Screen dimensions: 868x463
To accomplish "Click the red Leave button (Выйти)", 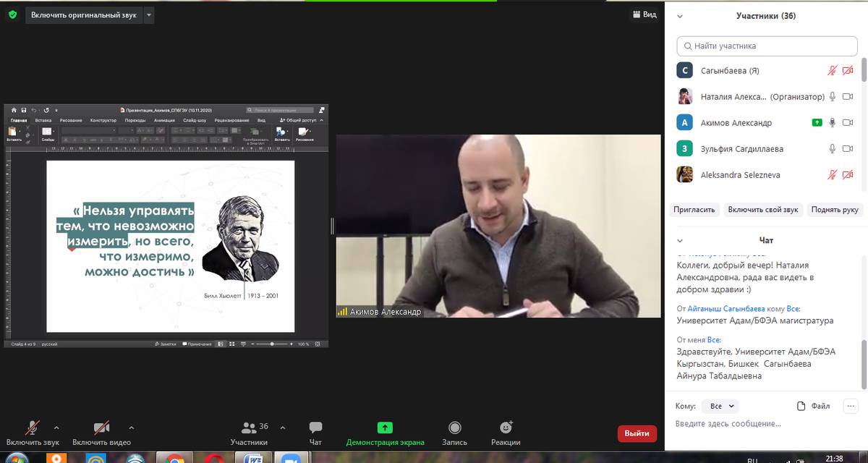I will click(x=637, y=433).
